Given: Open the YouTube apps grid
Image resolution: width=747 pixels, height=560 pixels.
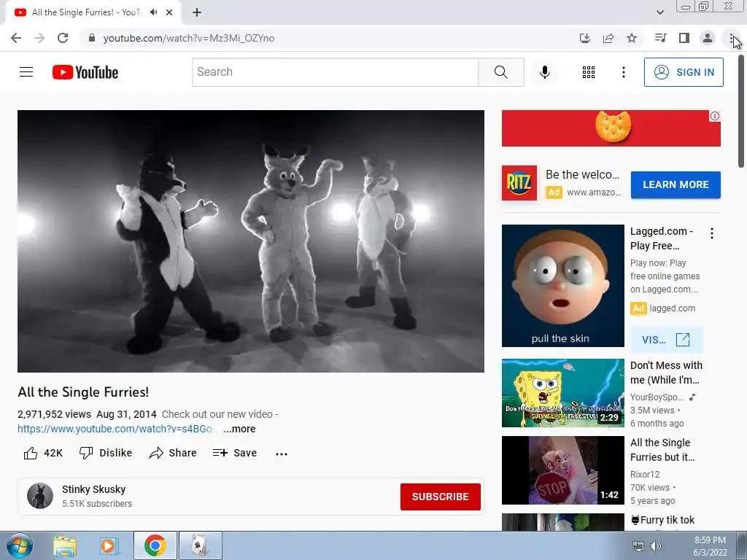Looking at the screenshot, I should coord(589,72).
